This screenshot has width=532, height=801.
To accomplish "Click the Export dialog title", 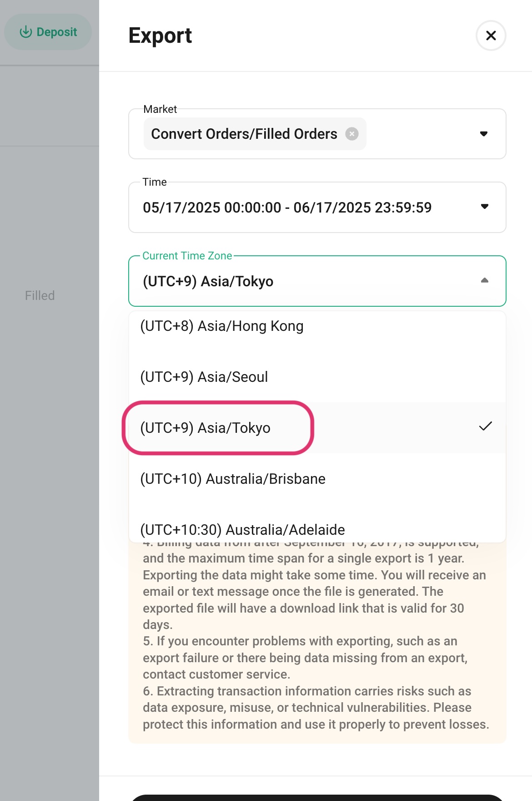I will (x=160, y=35).
